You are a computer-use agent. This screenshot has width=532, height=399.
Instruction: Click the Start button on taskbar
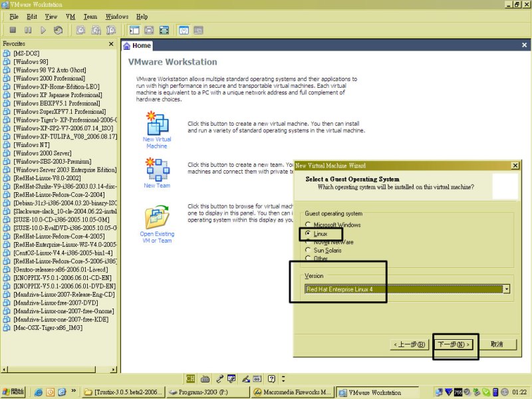(x=13, y=392)
